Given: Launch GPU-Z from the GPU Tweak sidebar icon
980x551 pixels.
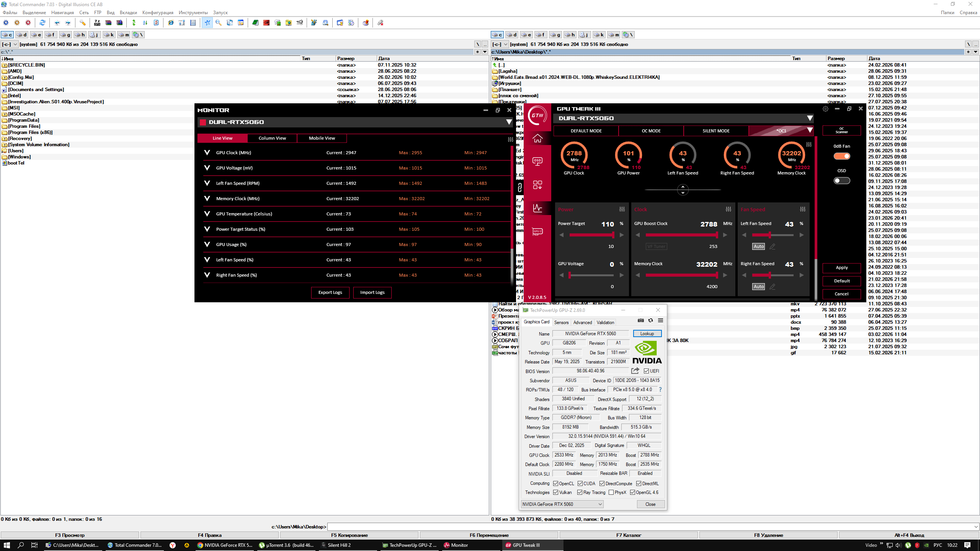Looking at the screenshot, I should click(x=537, y=231).
